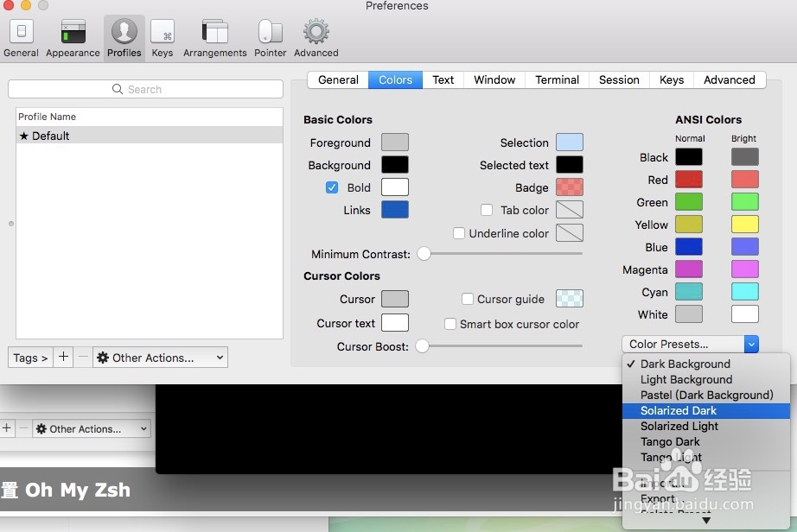Screen dimensions: 797x532
Task: Open the Pointer preferences icon
Action: pos(270,38)
